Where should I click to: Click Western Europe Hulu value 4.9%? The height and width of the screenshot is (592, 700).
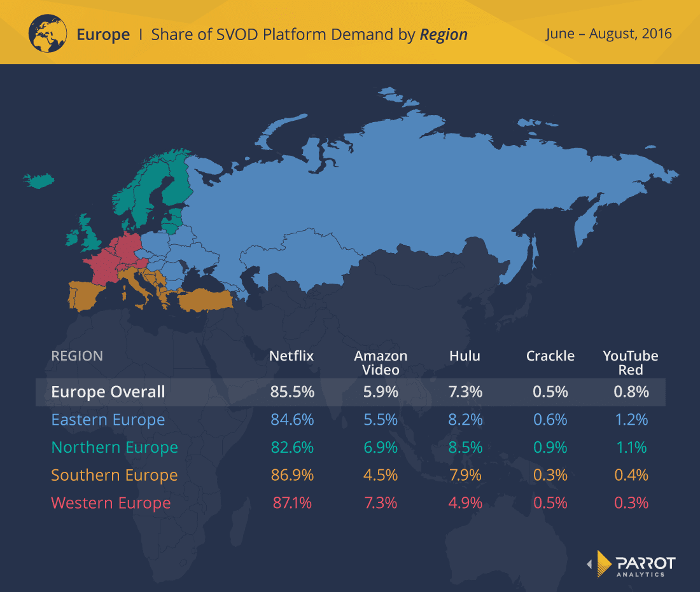[465, 503]
